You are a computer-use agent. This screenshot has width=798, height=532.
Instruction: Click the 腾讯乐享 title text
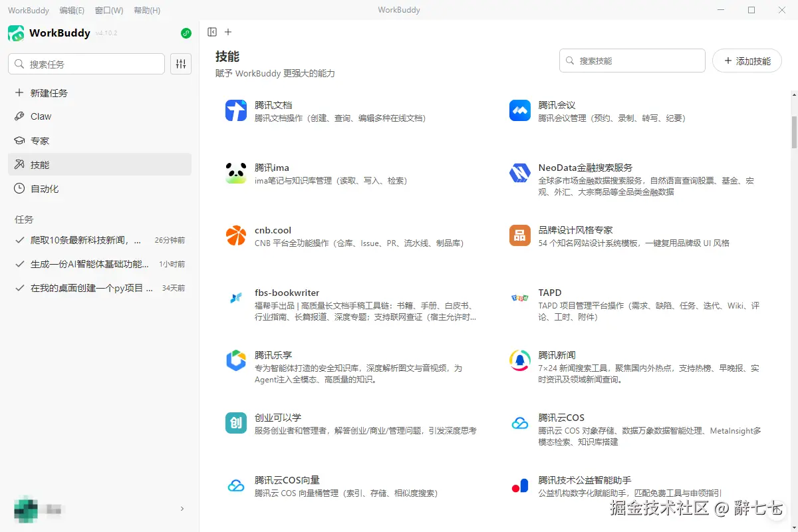tap(273, 355)
